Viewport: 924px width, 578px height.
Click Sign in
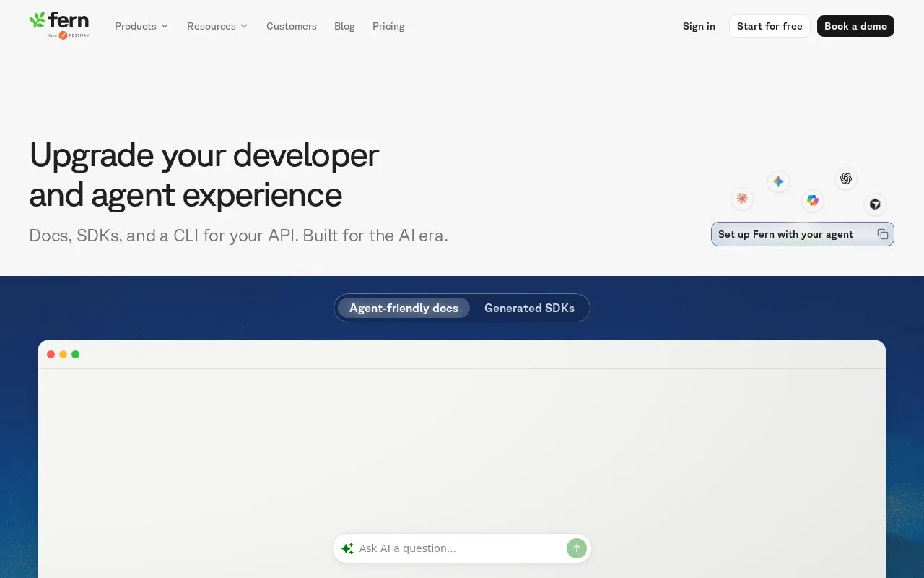[x=699, y=26]
